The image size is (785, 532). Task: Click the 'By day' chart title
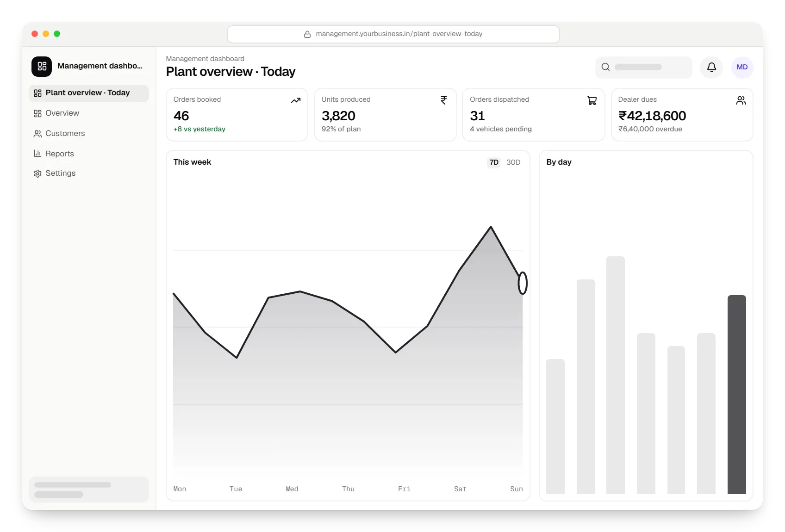559,162
